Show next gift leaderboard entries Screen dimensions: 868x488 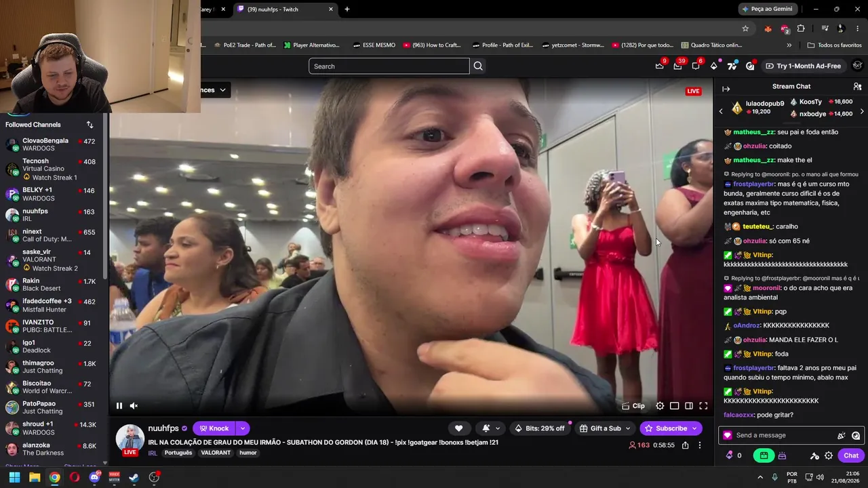click(862, 111)
